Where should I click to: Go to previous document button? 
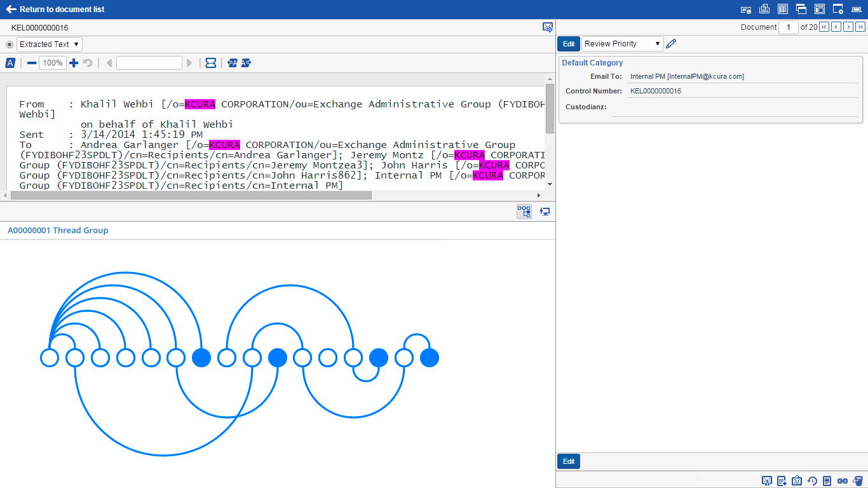coord(836,27)
